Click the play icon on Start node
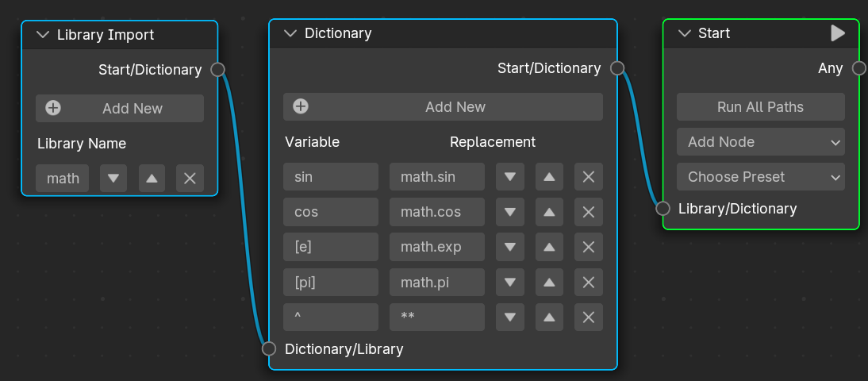Image resolution: width=868 pixels, height=381 pixels. click(x=838, y=33)
